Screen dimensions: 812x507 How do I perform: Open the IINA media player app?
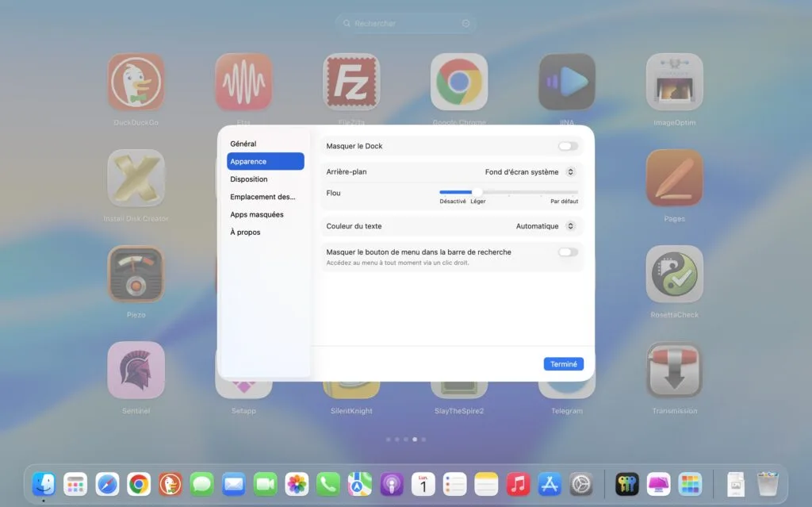(567, 82)
